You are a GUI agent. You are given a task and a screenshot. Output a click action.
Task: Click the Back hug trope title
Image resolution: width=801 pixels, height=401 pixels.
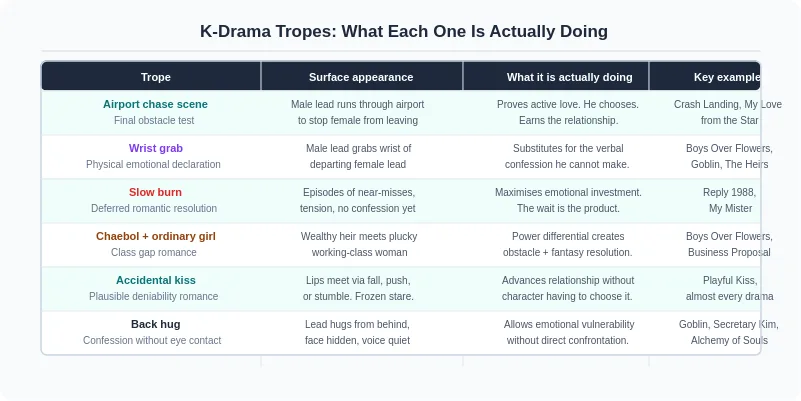pyautogui.click(x=155, y=324)
